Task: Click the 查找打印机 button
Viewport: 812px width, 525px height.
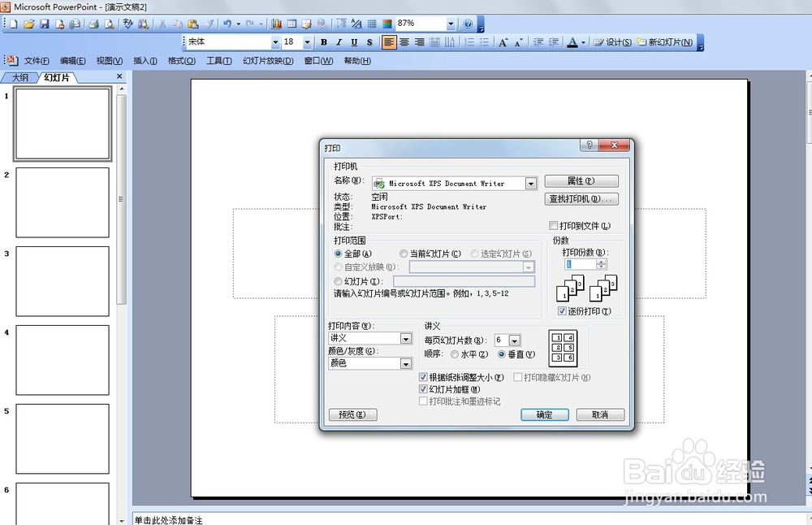Action: coord(581,198)
